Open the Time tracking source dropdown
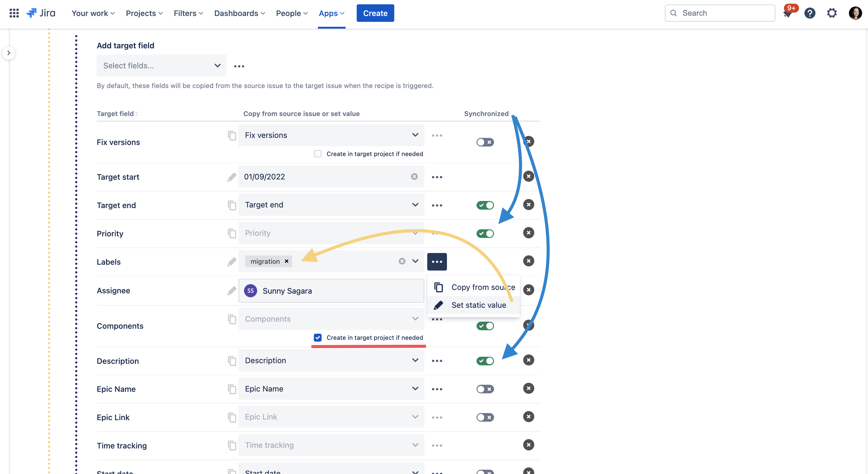 pos(331,445)
